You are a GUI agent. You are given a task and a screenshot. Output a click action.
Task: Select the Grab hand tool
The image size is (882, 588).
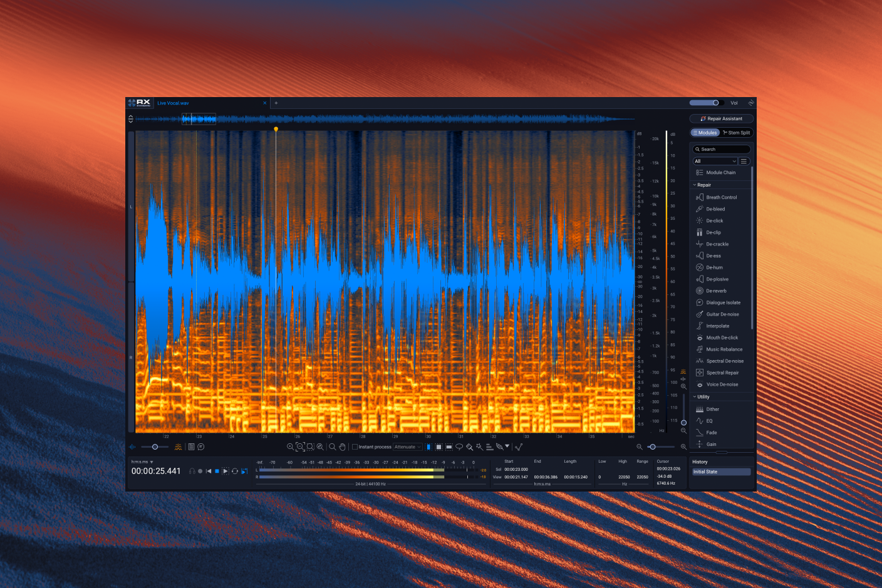click(342, 446)
